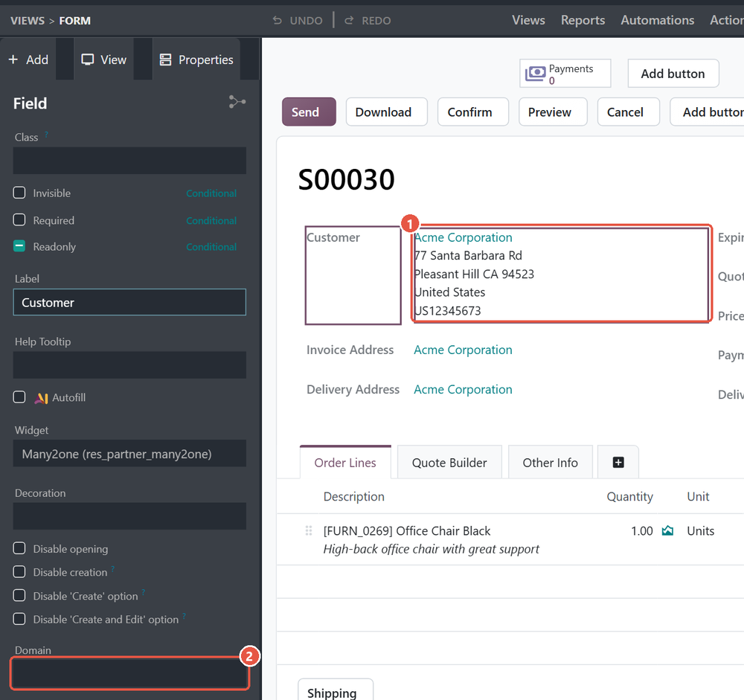This screenshot has height=700, width=744.
Task: Click the Undo arrow icon
Action: pos(277,20)
